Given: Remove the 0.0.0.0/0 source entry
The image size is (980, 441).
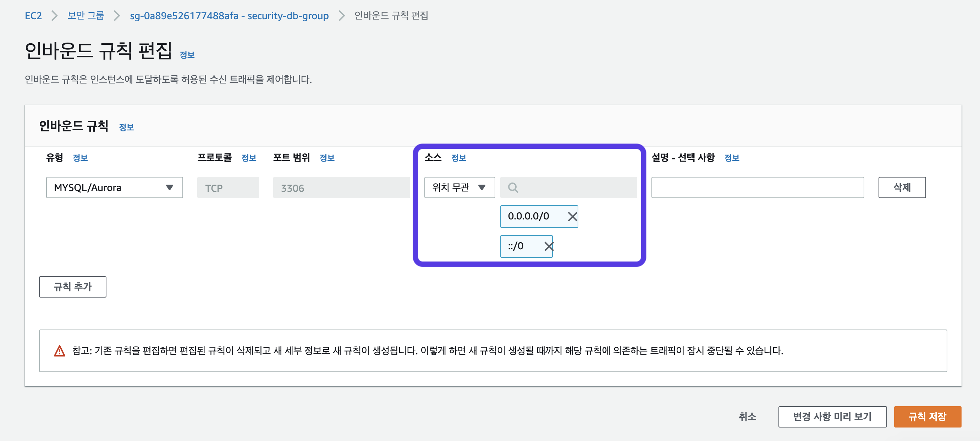Looking at the screenshot, I should tap(572, 217).
